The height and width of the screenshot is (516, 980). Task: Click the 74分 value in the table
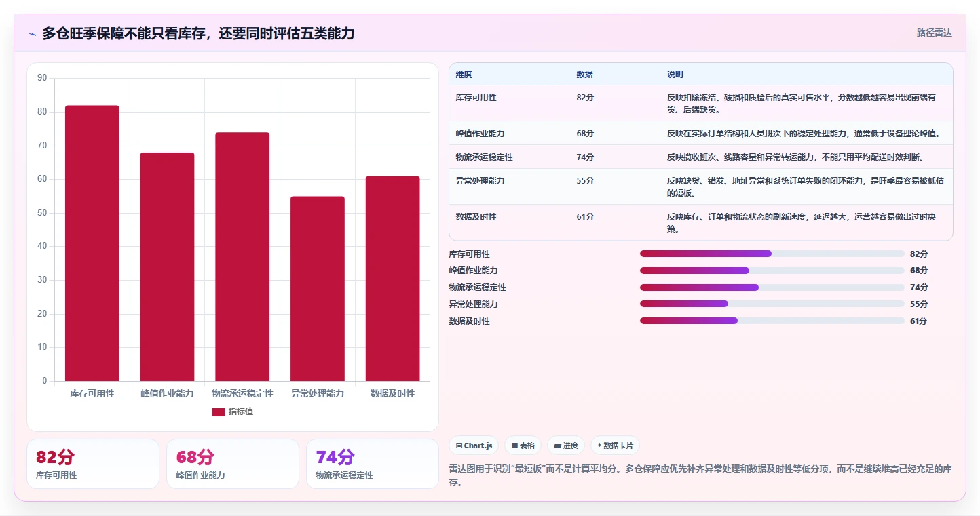click(585, 157)
